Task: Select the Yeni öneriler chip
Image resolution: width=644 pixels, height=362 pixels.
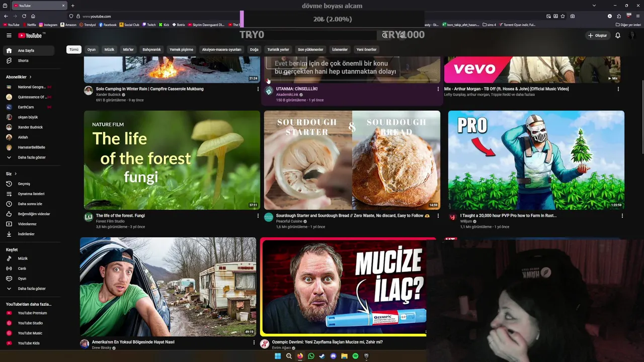Action: tap(366, 49)
